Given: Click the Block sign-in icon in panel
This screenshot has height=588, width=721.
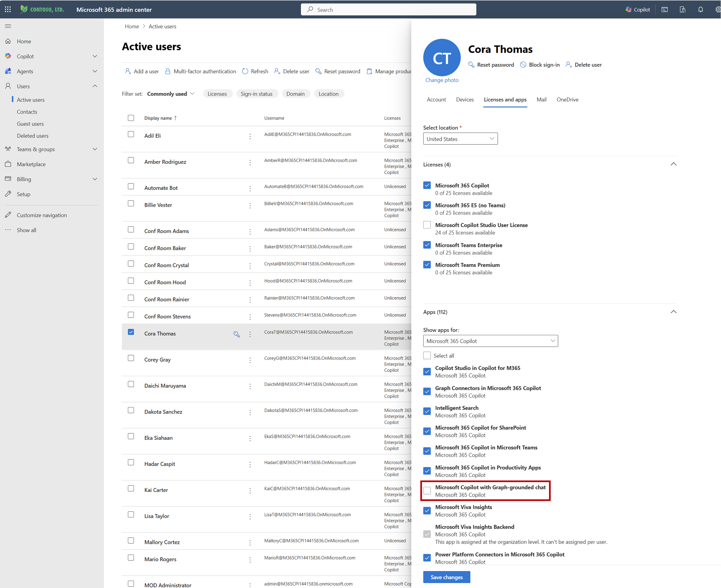Looking at the screenshot, I should 523,64.
